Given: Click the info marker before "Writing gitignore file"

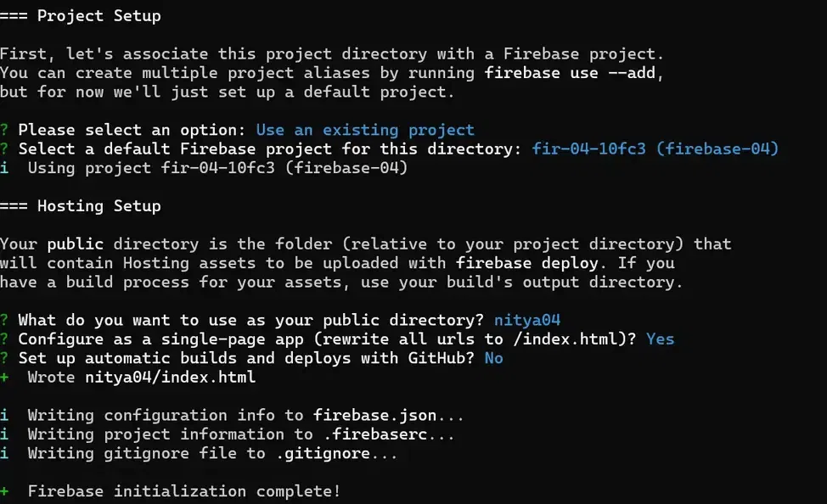Looking at the screenshot, I should point(4,453).
